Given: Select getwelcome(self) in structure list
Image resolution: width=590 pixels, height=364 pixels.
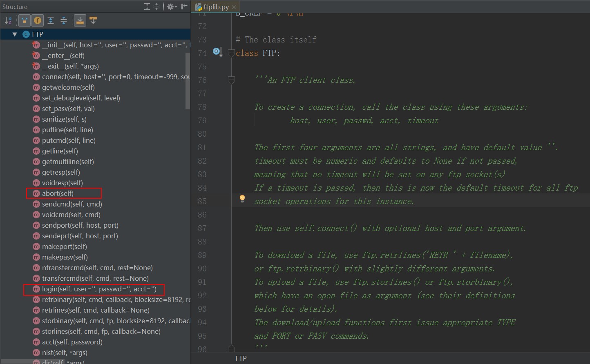Looking at the screenshot, I should [68, 87].
